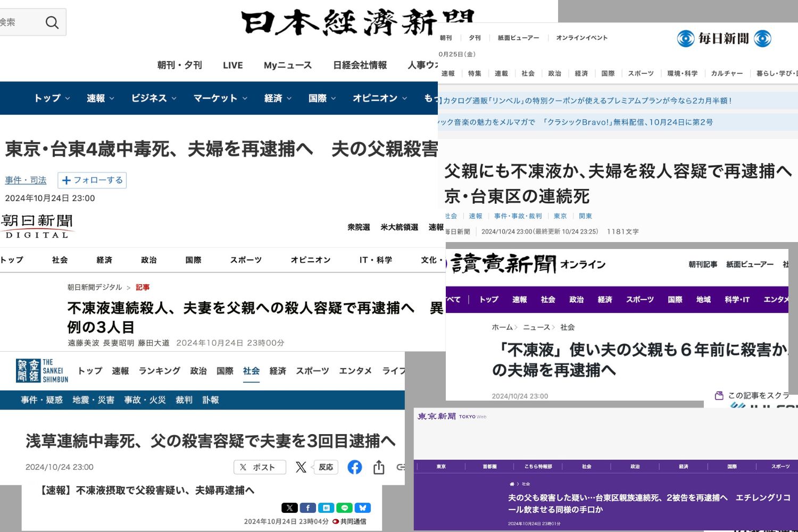Click the black X share icon in Kyodo article
The width and height of the screenshot is (798, 532).
pyautogui.click(x=289, y=508)
